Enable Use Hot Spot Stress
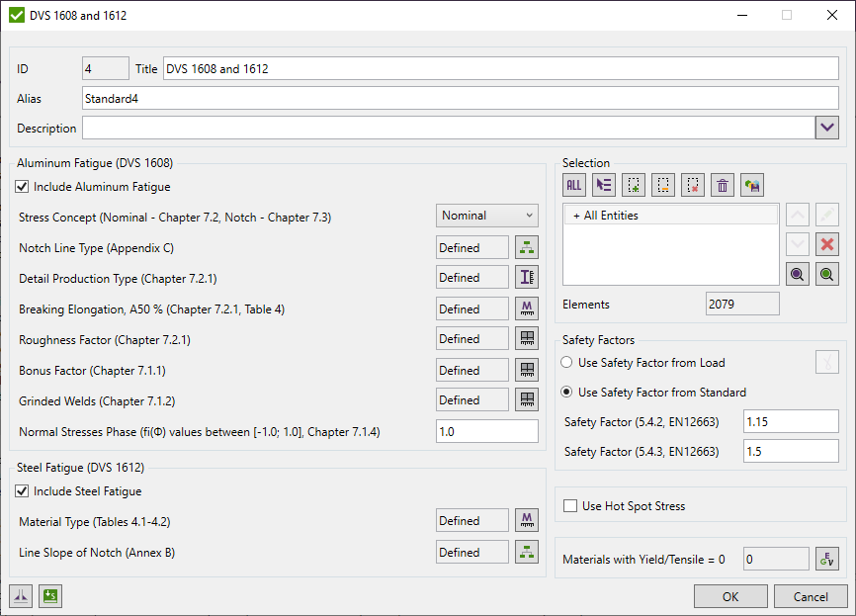Image resolution: width=856 pixels, height=616 pixels. (568, 505)
